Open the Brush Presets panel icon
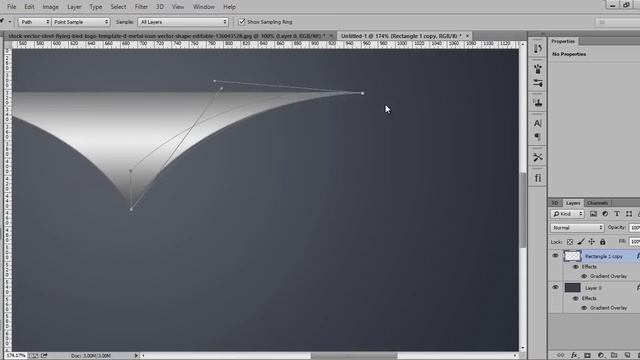This screenshot has width=640, height=360. [x=538, y=69]
